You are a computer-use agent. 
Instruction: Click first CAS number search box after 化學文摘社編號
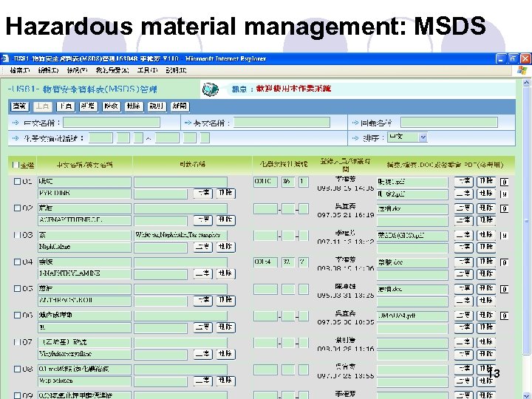[x=100, y=138]
